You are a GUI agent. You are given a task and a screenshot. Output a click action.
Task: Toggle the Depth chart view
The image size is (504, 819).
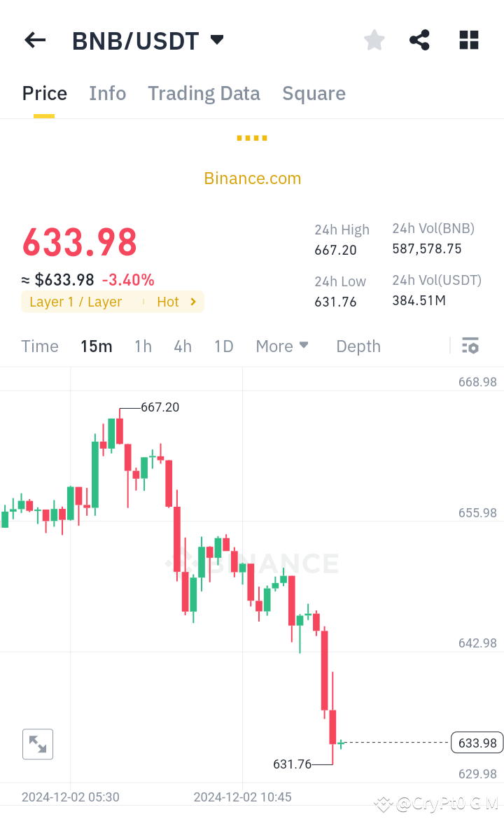click(358, 346)
